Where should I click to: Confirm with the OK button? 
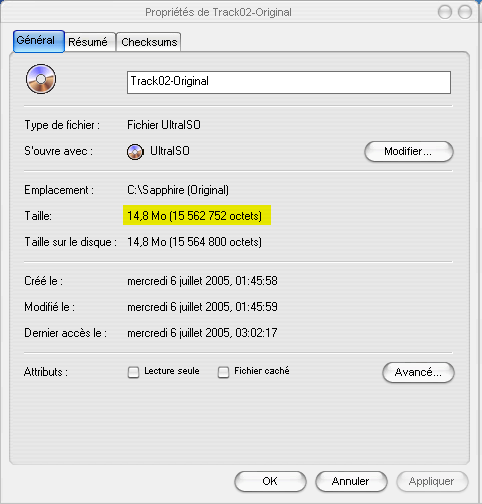270,481
